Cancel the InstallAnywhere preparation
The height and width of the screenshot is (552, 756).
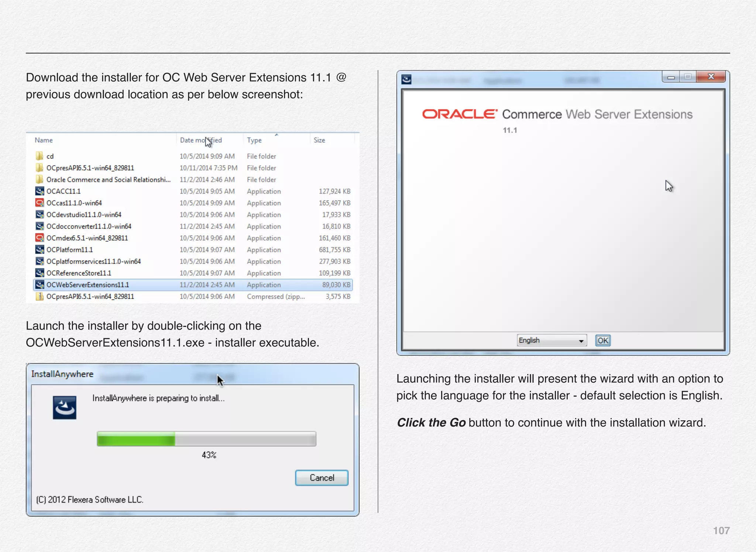click(322, 478)
